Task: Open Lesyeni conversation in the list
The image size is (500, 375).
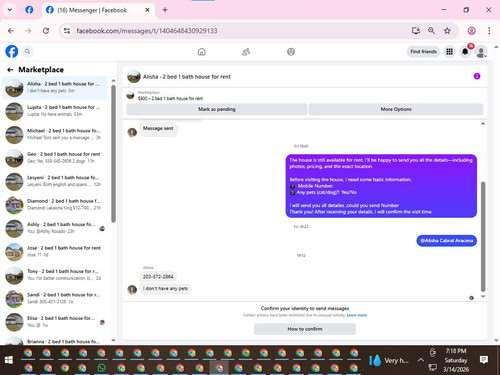Action: click(x=55, y=181)
